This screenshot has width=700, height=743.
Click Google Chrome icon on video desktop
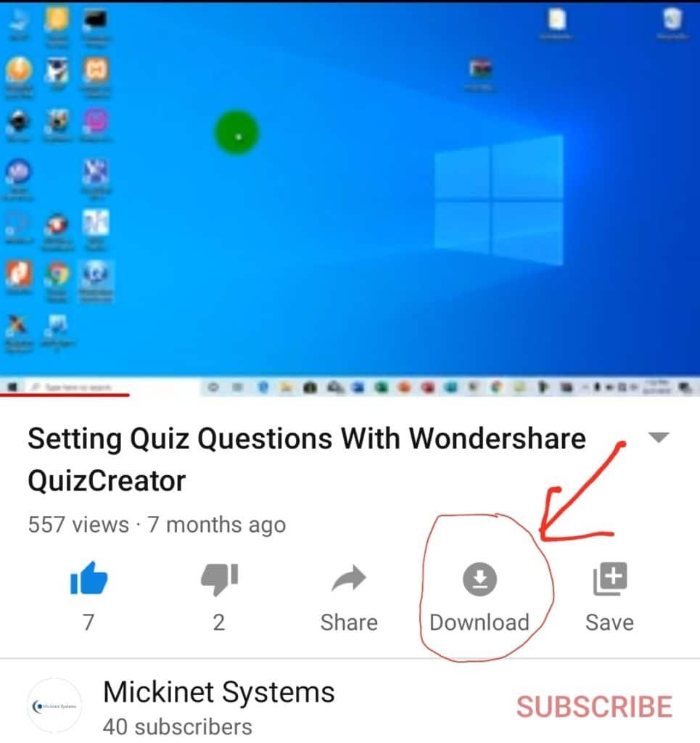[x=57, y=274]
